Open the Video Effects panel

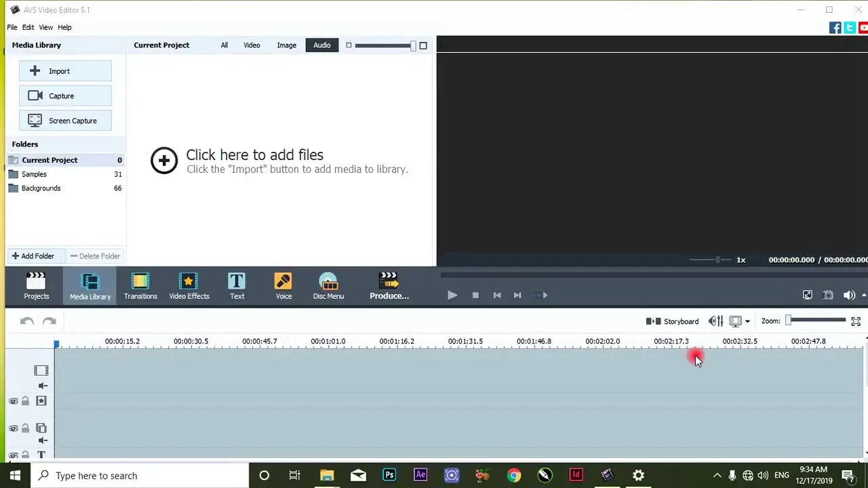(189, 286)
